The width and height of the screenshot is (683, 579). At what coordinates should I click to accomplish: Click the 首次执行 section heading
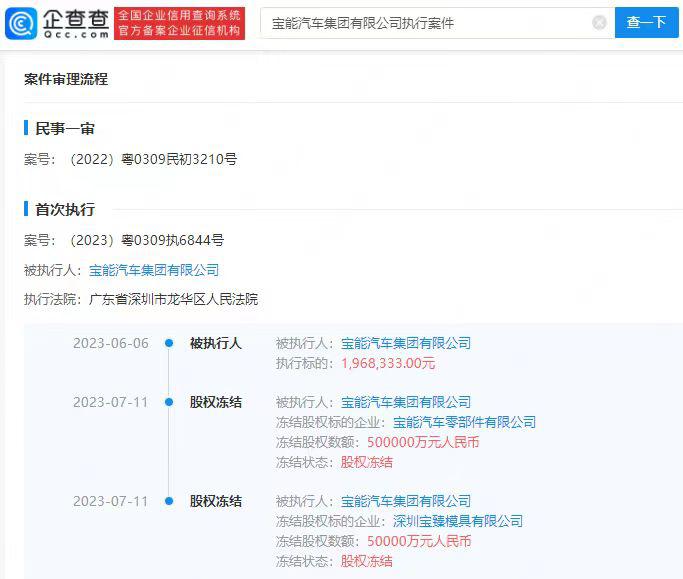[65, 209]
